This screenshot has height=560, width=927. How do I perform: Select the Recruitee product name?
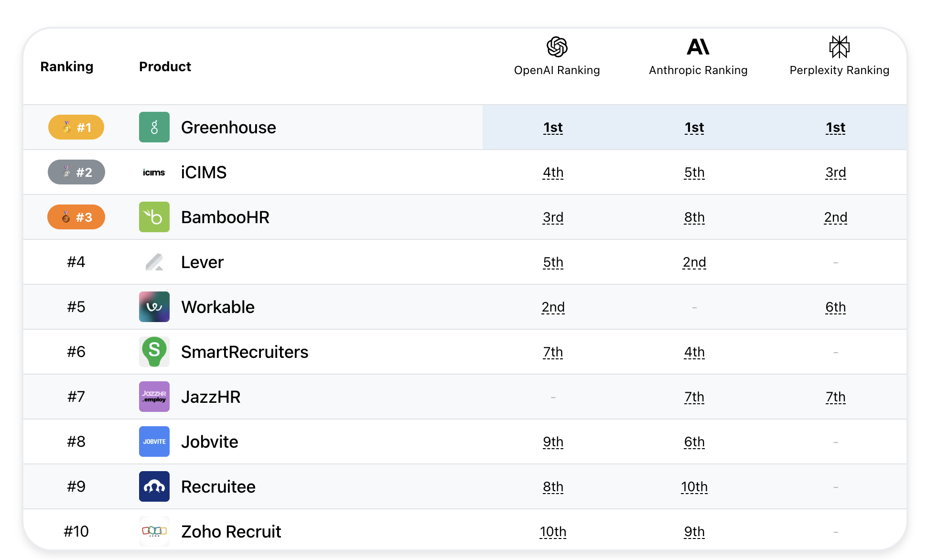click(218, 487)
